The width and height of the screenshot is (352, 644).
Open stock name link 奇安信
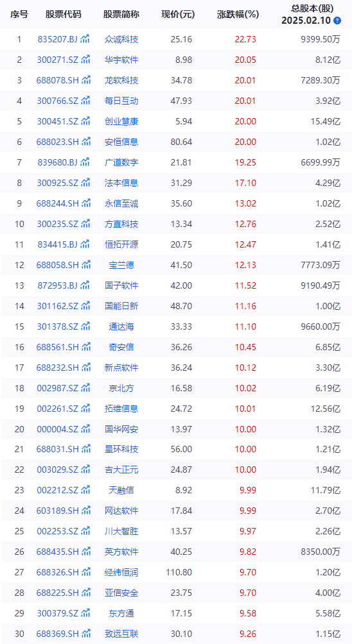click(121, 347)
